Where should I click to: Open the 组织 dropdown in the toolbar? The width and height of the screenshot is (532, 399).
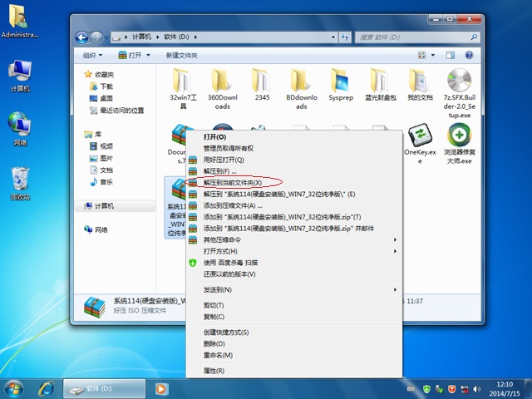(92, 55)
